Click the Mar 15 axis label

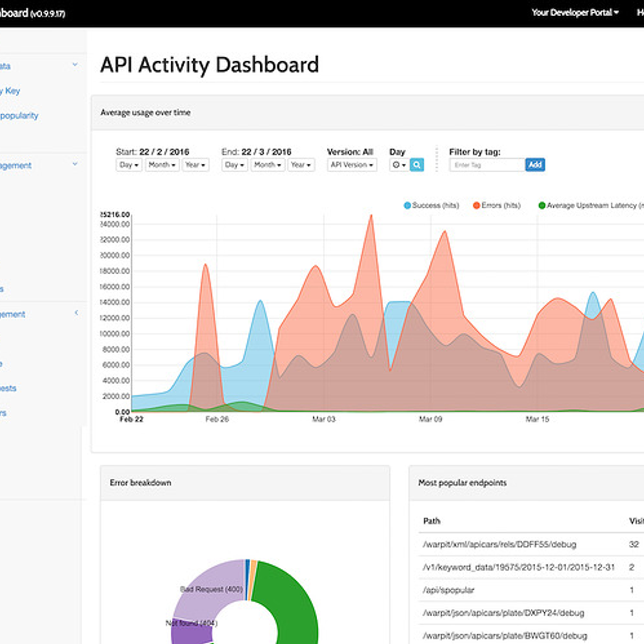click(x=537, y=419)
